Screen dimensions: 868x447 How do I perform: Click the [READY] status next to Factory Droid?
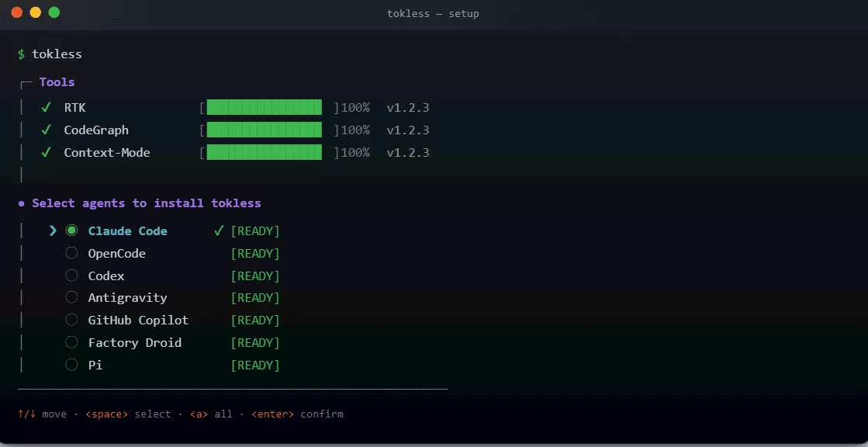point(255,343)
